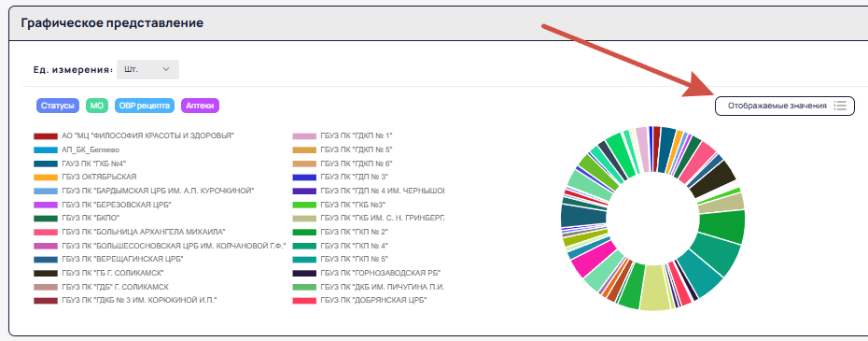This screenshot has width=868, height=341.
Task: Open the Отображаемые значения button
Action: [784, 106]
